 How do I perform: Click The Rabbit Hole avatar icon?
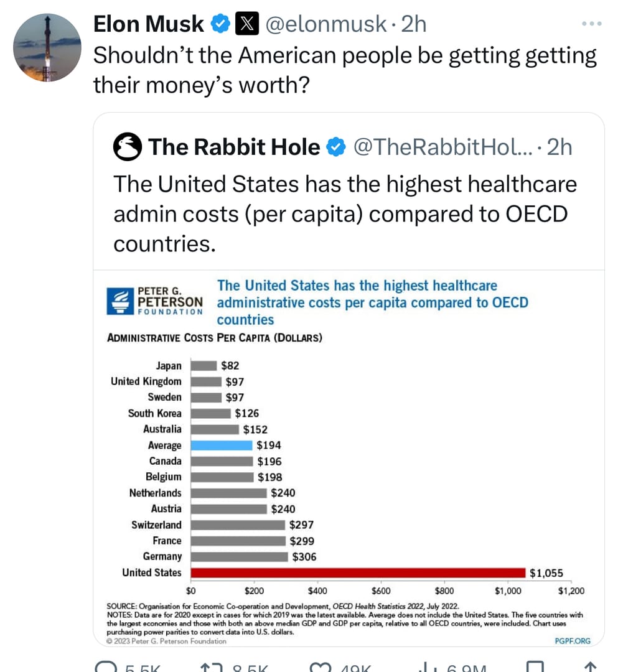point(128,147)
